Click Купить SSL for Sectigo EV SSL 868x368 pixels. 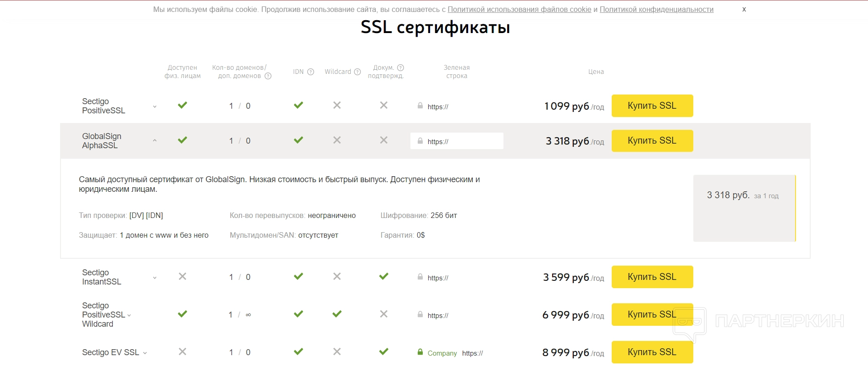[652, 352]
